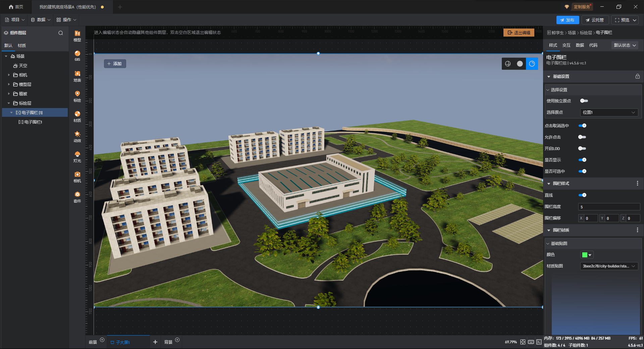Screen dimensions: 644x349
Task: Click the 套件 (Kit) tool icon
Action: click(77, 197)
